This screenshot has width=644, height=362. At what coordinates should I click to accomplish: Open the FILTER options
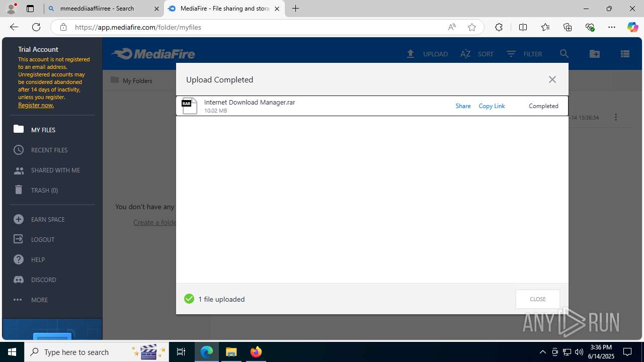click(524, 54)
